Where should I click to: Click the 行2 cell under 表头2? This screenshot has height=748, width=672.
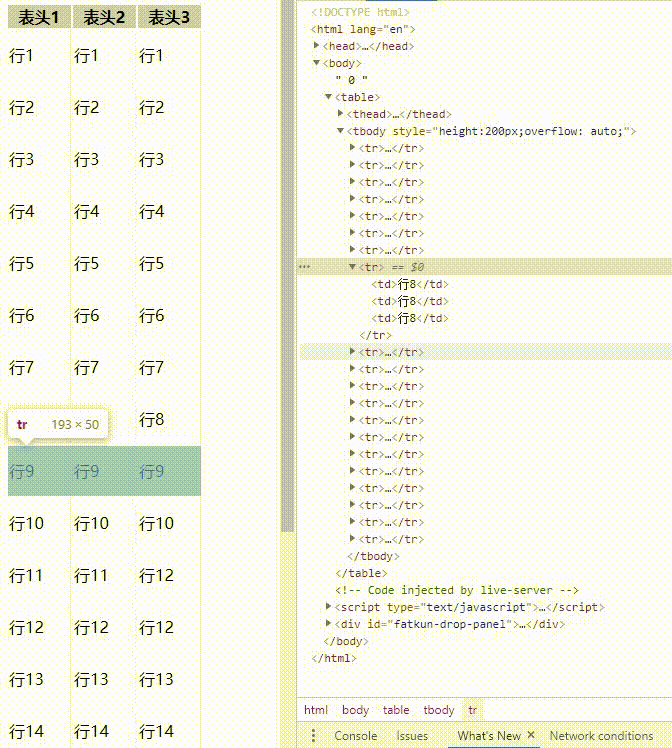86,108
